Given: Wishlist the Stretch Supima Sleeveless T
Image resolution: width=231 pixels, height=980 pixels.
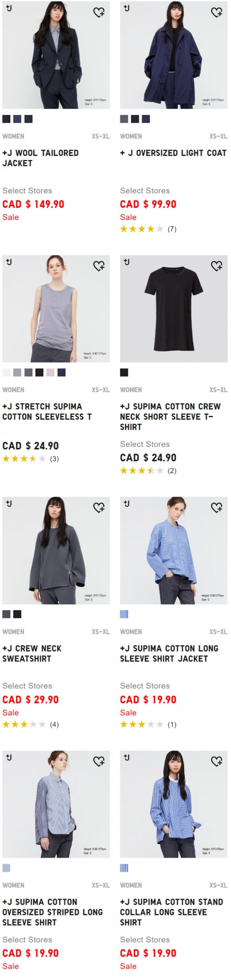Looking at the screenshot, I should click(99, 266).
